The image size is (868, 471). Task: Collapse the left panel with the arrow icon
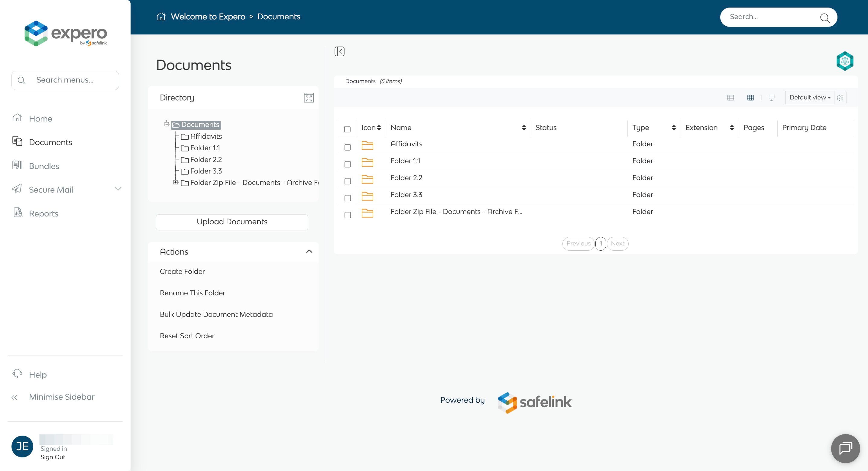click(x=339, y=51)
